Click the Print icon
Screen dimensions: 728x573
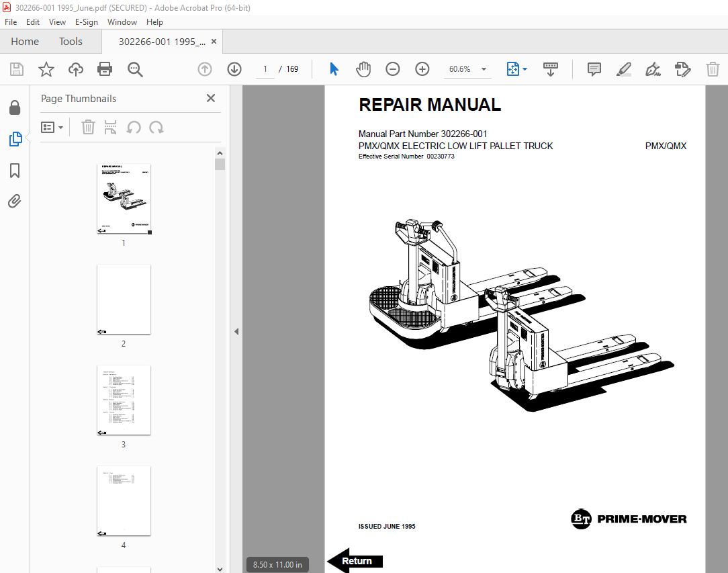(x=105, y=69)
